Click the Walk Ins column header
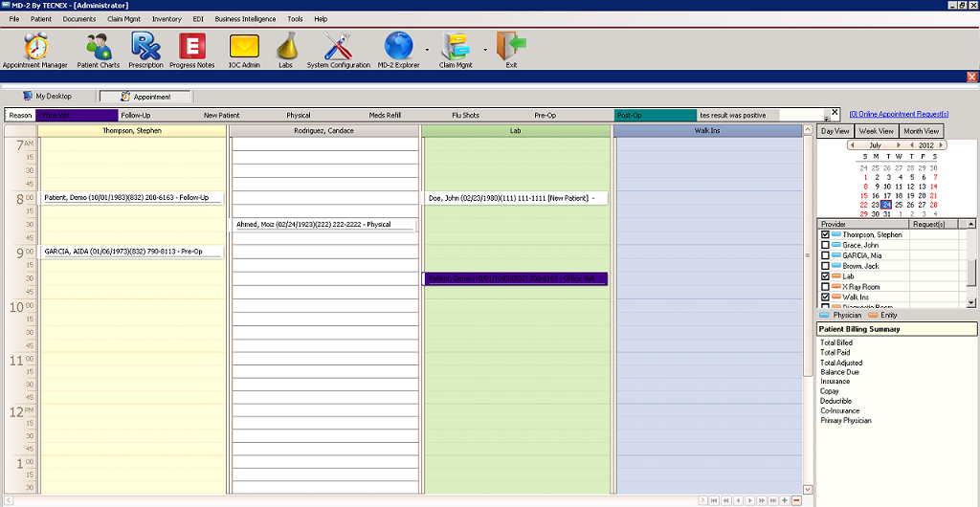The image size is (980, 507). click(x=707, y=131)
